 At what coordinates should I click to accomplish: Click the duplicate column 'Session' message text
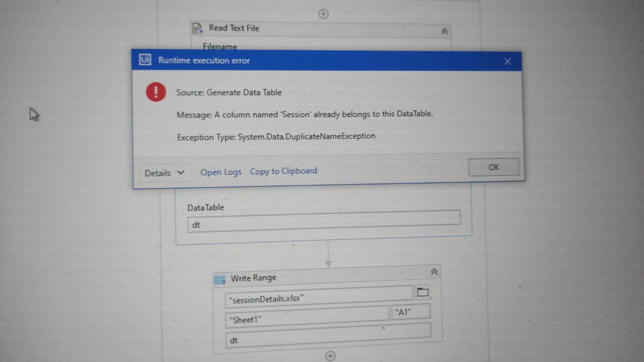(x=304, y=115)
